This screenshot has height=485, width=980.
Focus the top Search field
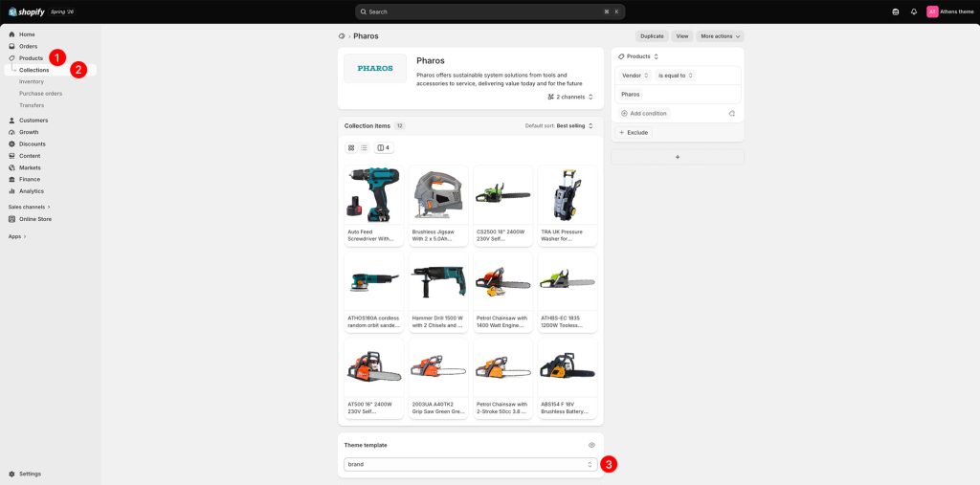(490, 11)
